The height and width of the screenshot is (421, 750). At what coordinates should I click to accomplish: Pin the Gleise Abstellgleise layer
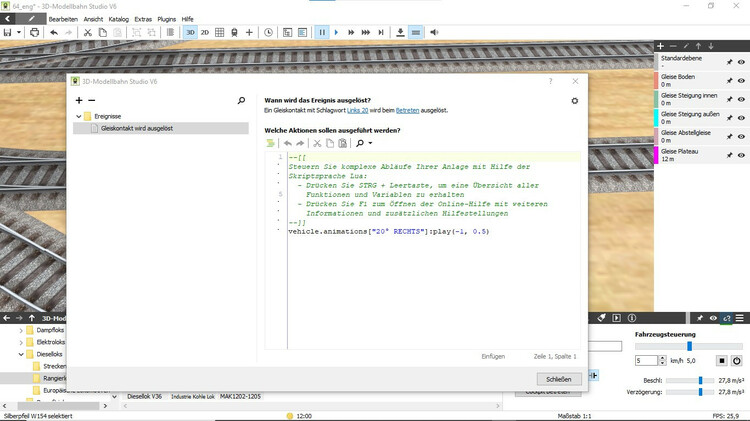tap(729, 136)
